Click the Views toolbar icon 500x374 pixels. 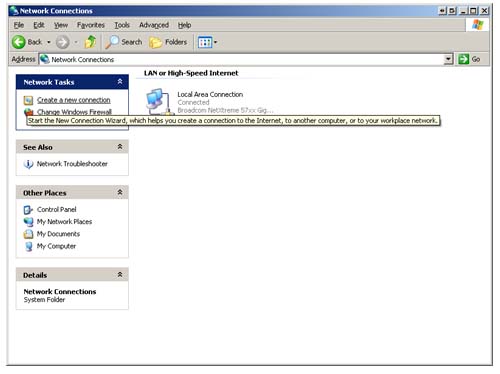[x=205, y=42]
